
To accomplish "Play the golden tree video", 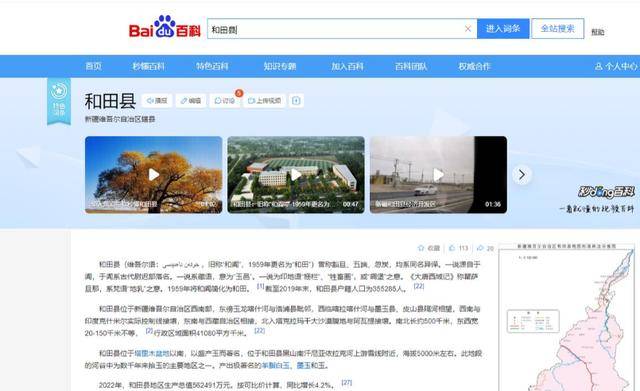I will click(153, 175).
